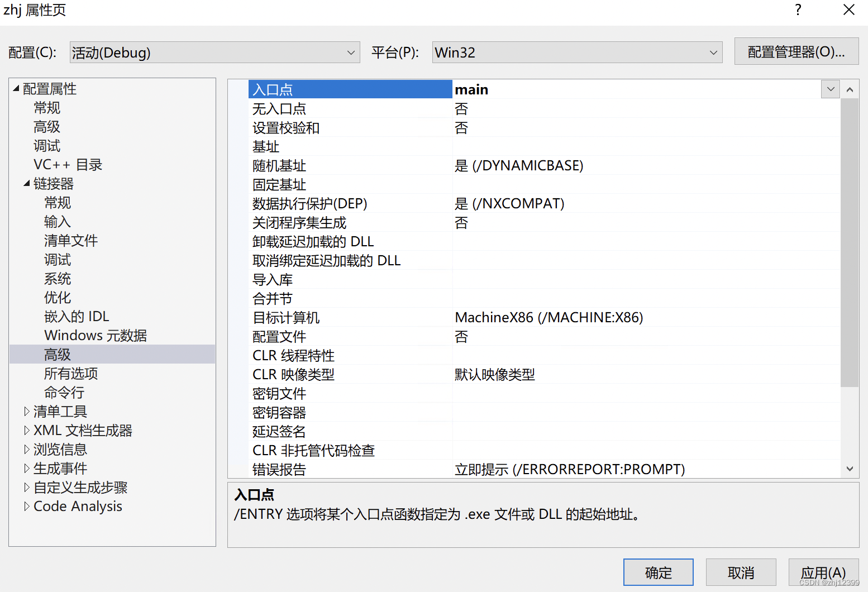This screenshot has height=592, width=868.
Task: Click the help question mark icon
Action: tap(798, 9)
